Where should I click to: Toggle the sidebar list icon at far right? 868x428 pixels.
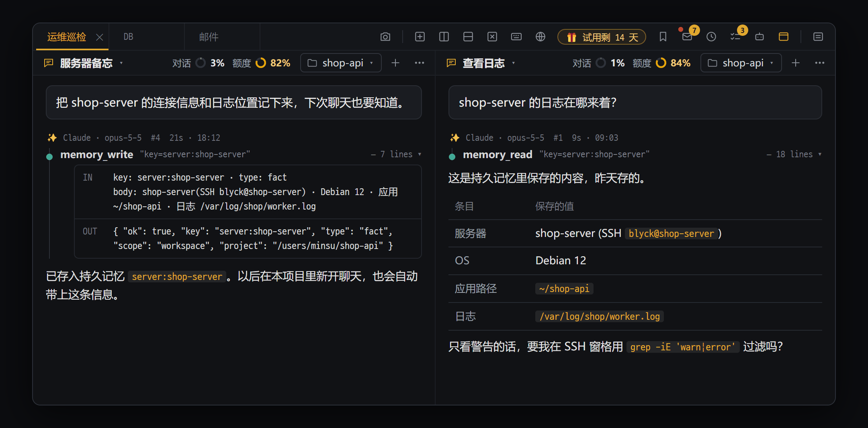coord(818,37)
